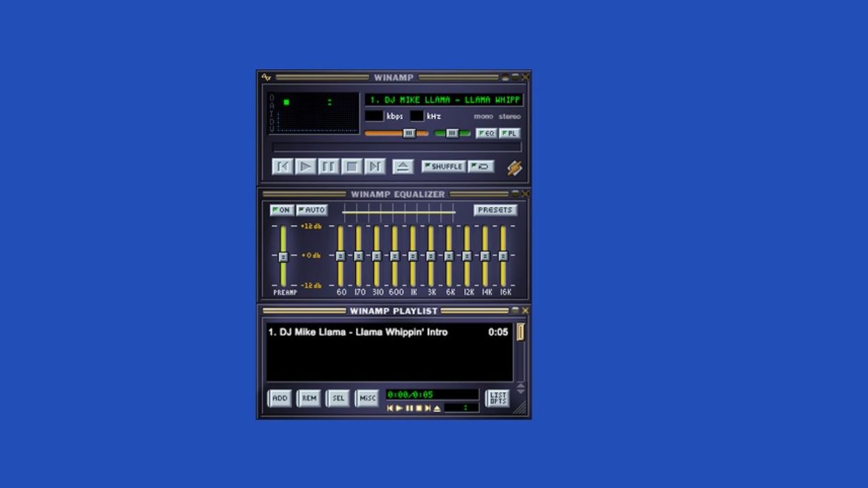Image resolution: width=868 pixels, height=488 pixels.
Task: Open the playlist MISC menu
Action: (x=367, y=398)
